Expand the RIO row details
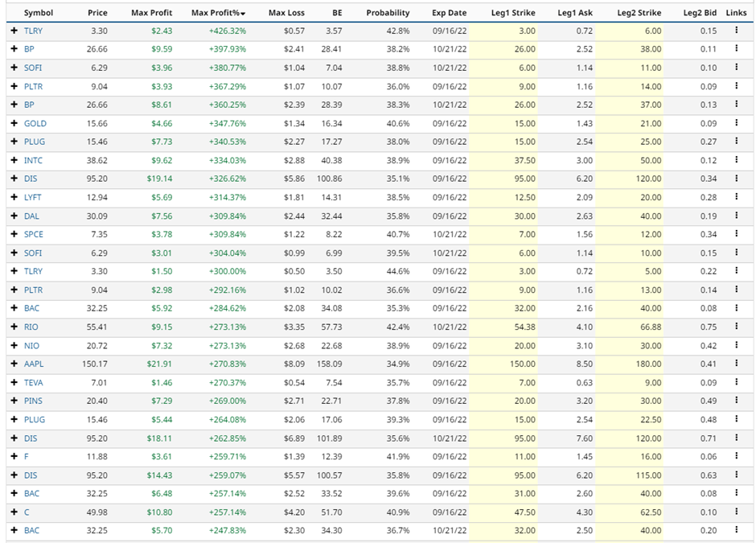Viewport: 756px width, 543px height. coord(14,327)
